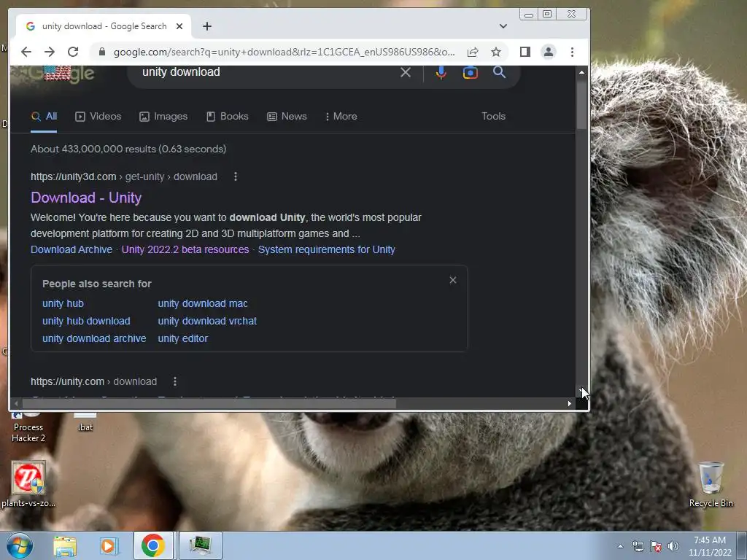The image size is (747, 560).
Task: Select the Process Hacker 2 desktop icon
Action: pos(28,427)
